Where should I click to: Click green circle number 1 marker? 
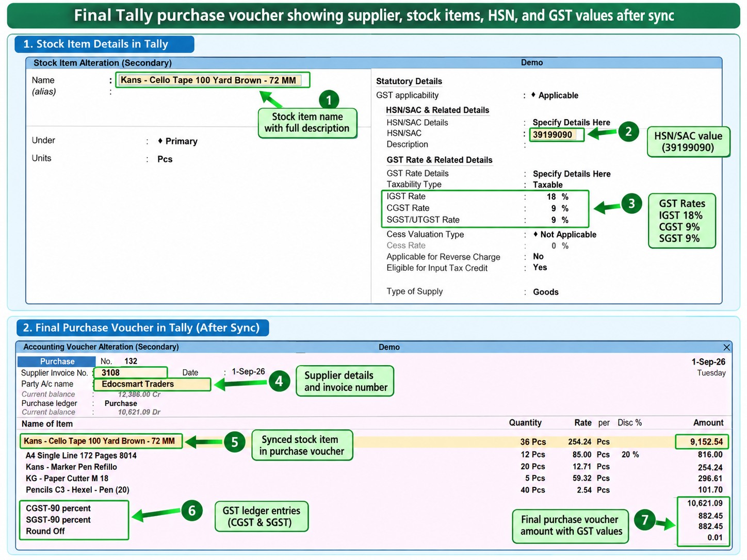[329, 100]
